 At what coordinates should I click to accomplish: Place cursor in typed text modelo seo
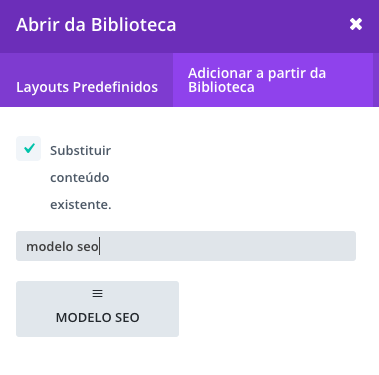(x=62, y=247)
